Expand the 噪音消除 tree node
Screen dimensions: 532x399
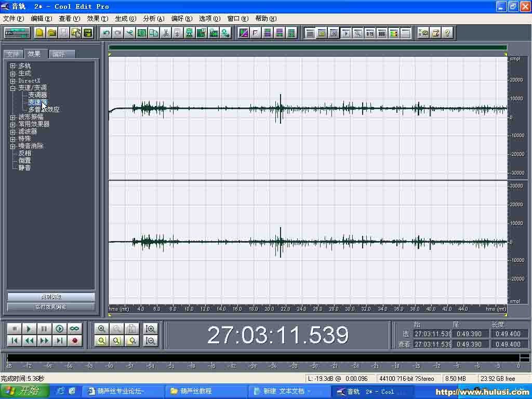13,146
